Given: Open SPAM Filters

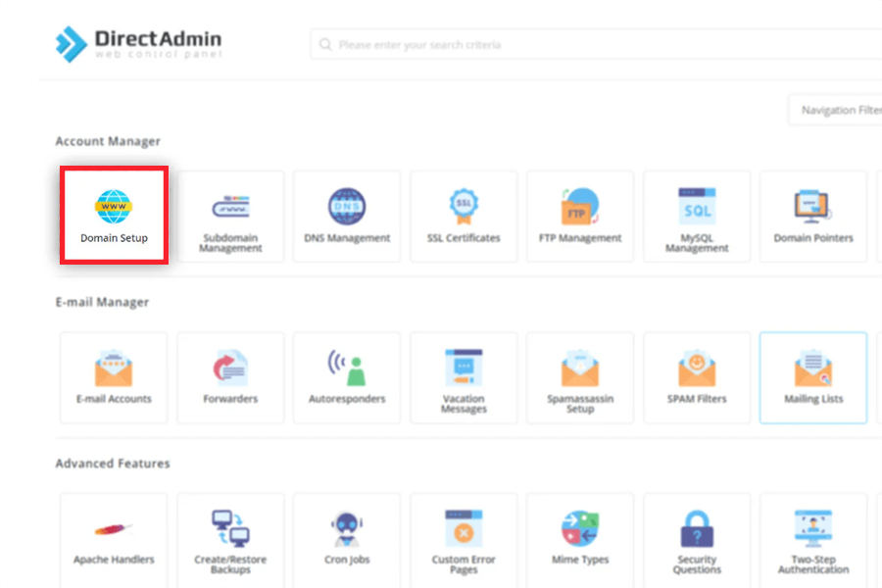Looking at the screenshot, I should (x=697, y=377).
